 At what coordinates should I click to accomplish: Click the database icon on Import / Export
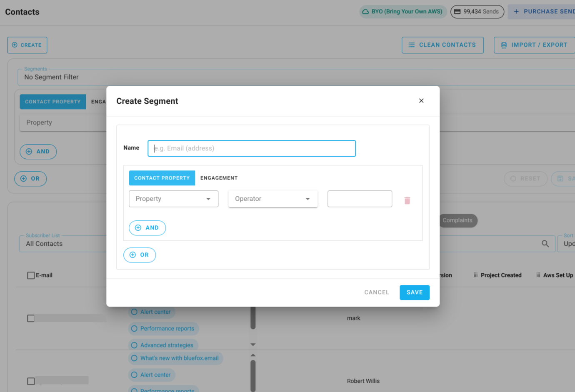(x=502, y=45)
